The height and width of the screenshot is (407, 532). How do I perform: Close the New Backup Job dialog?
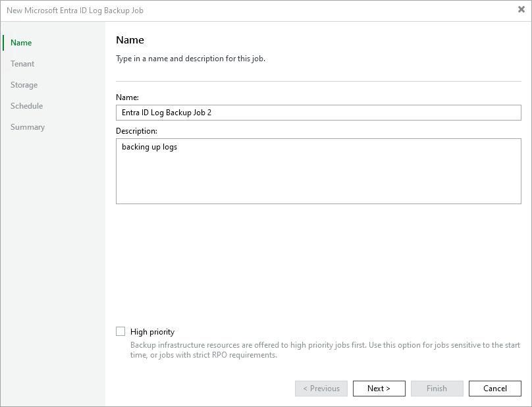(521, 10)
